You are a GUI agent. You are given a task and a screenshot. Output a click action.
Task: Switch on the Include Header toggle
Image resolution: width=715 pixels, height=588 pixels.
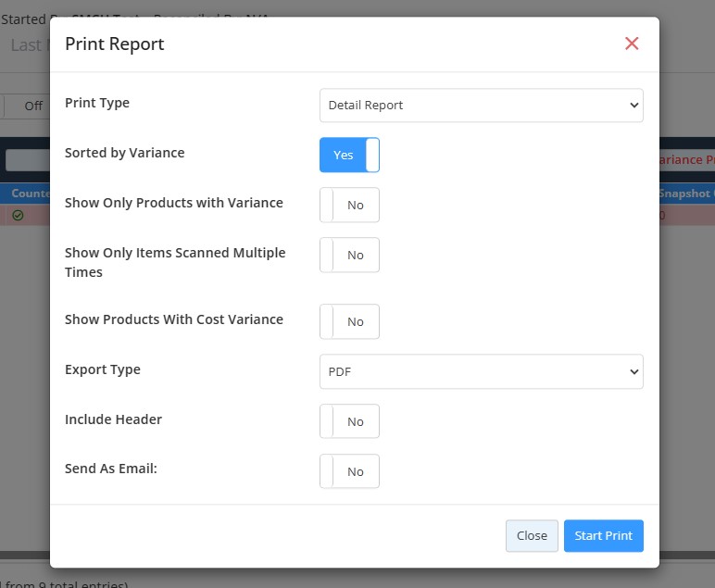[x=349, y=421]
